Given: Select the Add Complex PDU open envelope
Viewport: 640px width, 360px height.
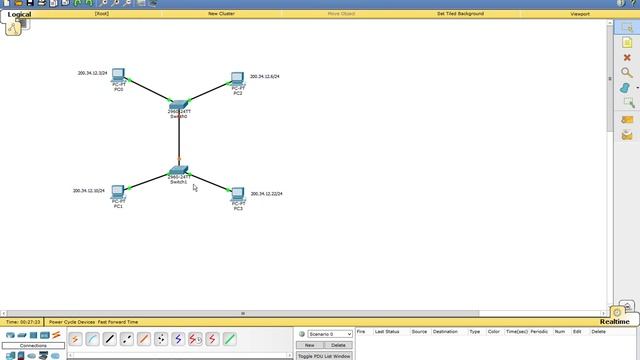Looking at the screenshot, I should tap(627, 135).
